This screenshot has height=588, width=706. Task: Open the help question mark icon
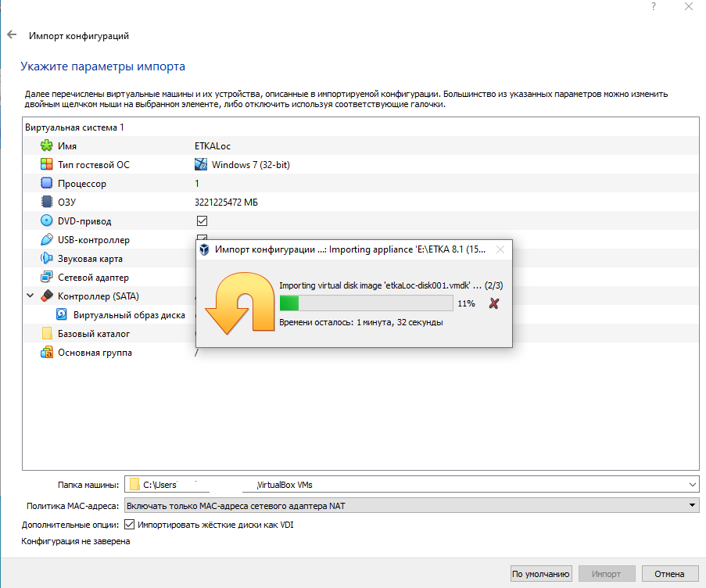click(x=654, y=6)
